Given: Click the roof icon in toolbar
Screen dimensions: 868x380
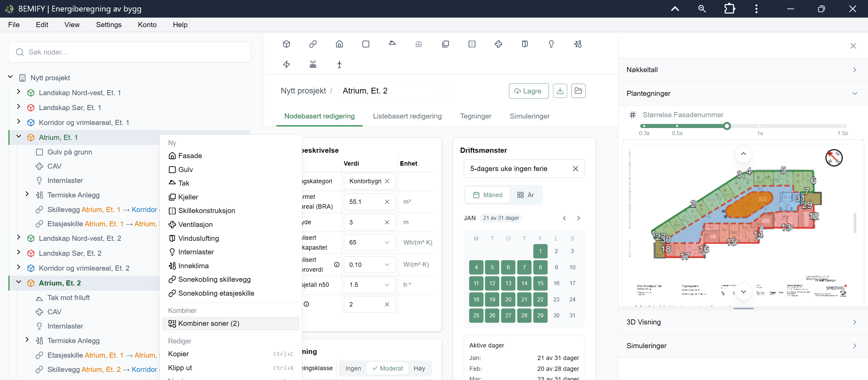Looking at the screenshot, I should pyautogui.click(x=392, y=43).
